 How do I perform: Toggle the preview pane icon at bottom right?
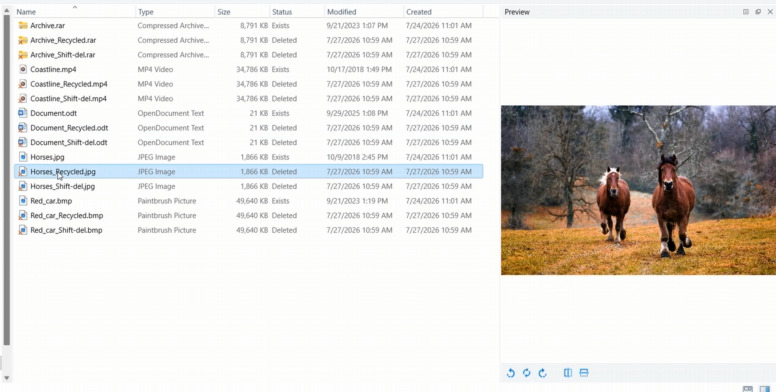coord(765,389)
